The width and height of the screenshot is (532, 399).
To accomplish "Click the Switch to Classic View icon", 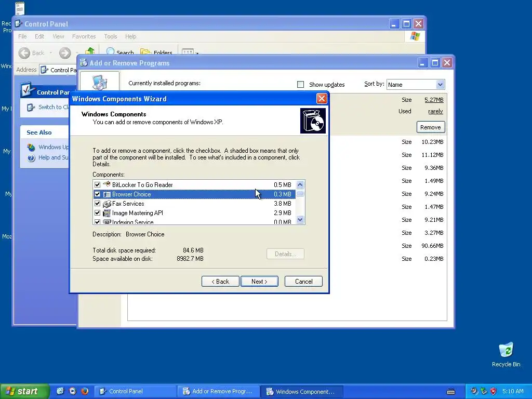I will click(31, 107).
